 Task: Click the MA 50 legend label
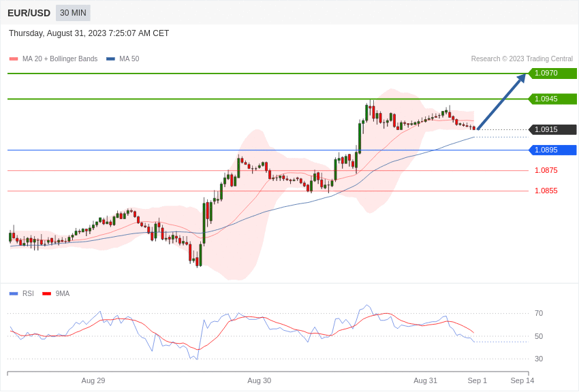(129, 59)
